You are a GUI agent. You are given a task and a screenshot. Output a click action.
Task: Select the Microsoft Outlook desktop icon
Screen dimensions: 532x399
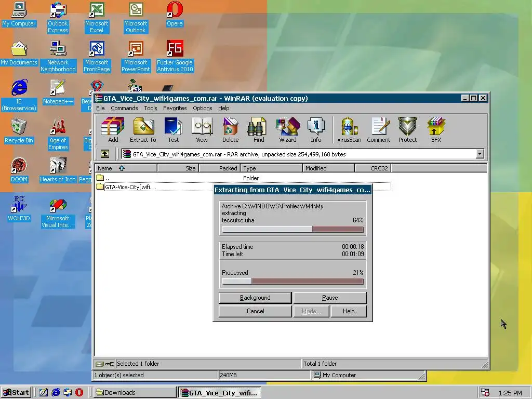136,18
